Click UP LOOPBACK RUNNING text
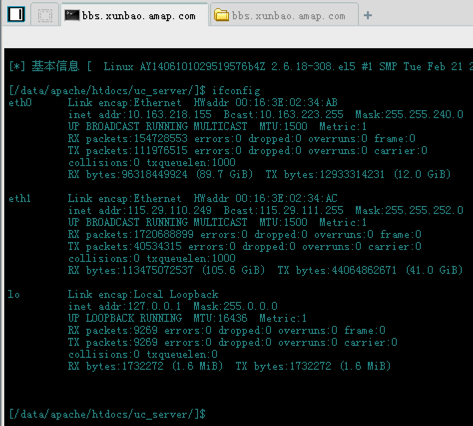Viewport: 473px width, 426px height. pos(125,318)
